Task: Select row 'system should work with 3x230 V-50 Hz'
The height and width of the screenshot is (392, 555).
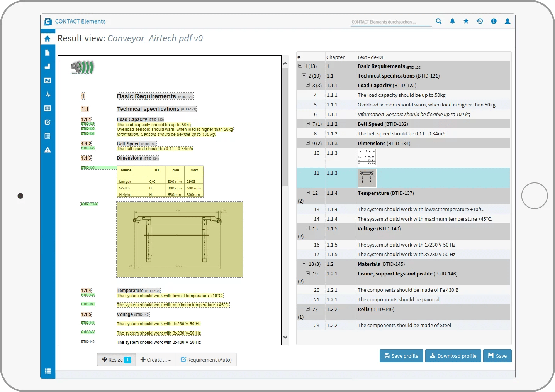Action: [403, 254]
